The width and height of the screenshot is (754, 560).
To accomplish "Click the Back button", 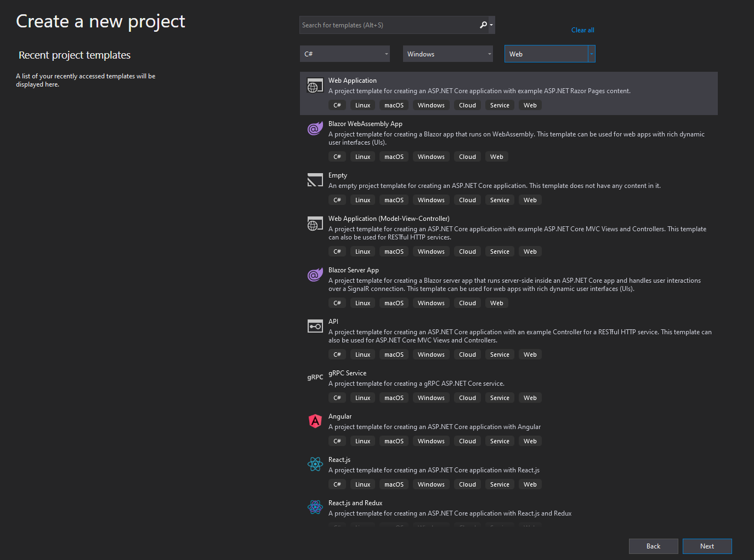I will 653,546.
